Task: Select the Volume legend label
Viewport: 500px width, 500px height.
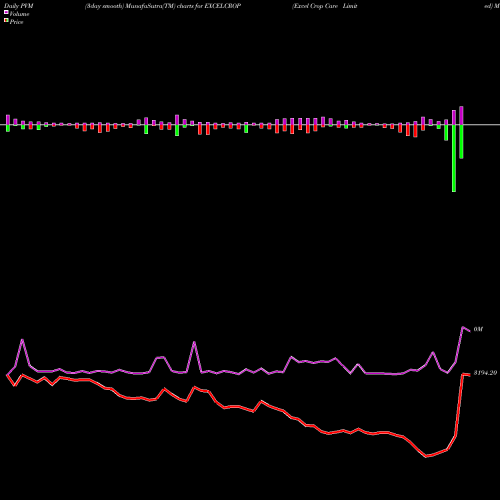Action: click(x=19, y=14)
